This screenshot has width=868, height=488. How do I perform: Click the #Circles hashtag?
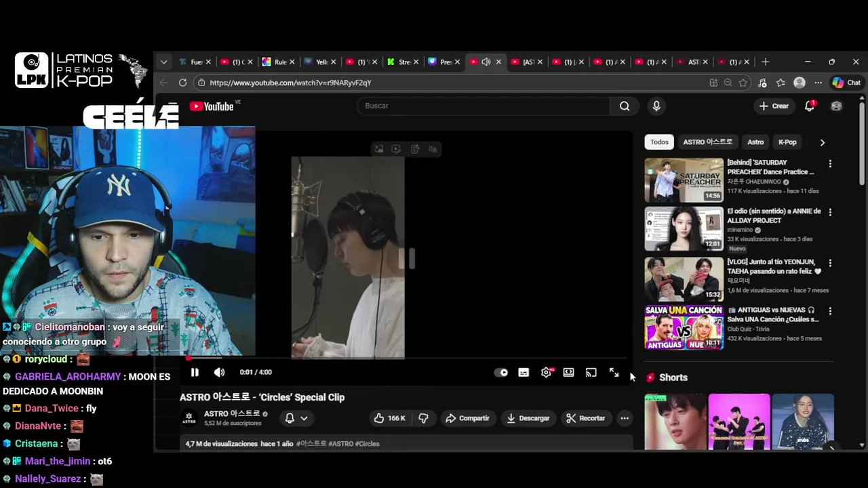367,444
